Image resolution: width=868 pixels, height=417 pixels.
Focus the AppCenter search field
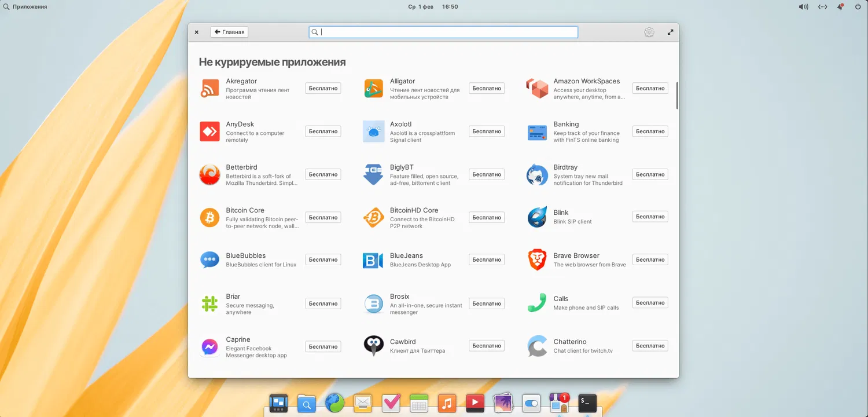(443, 32)
